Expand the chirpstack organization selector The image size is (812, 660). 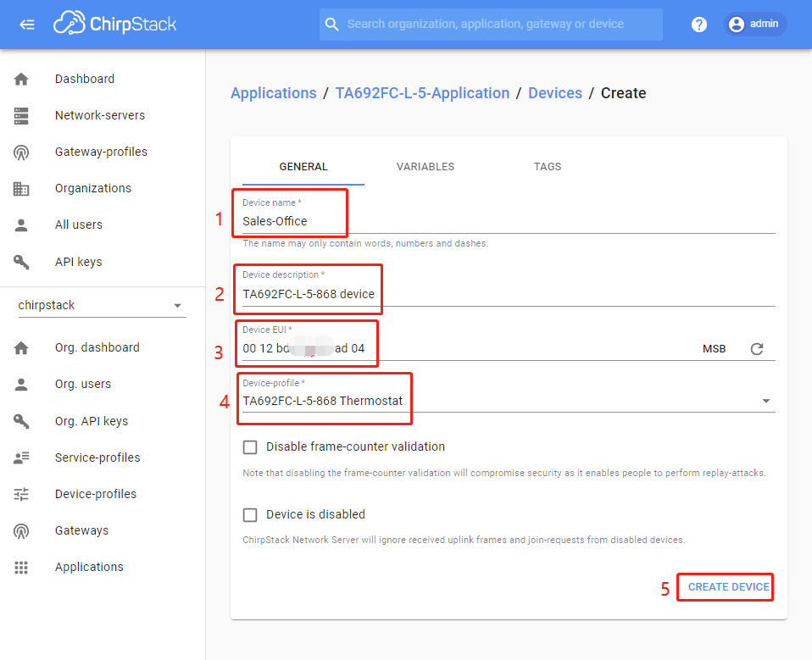[102, 305]
